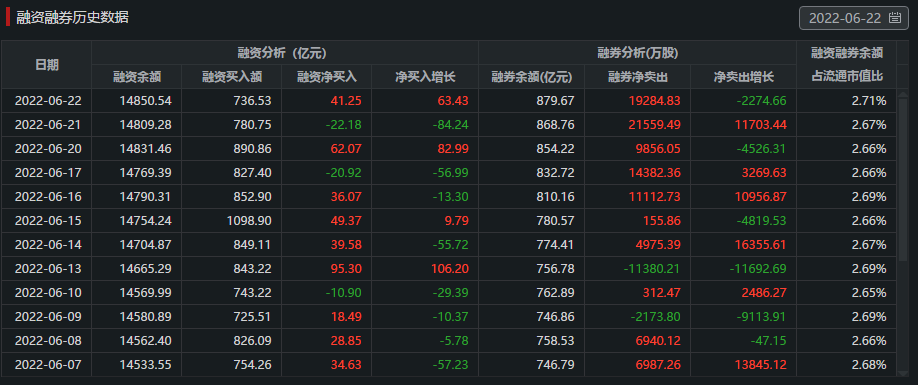Click the 1098.90 value on 2022-06-15
918x385 pixels.
[x=249, y=221]
